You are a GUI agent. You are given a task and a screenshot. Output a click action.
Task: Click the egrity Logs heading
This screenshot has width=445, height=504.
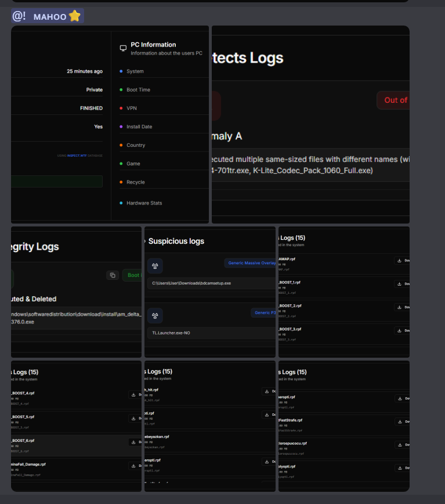[35, 247]
